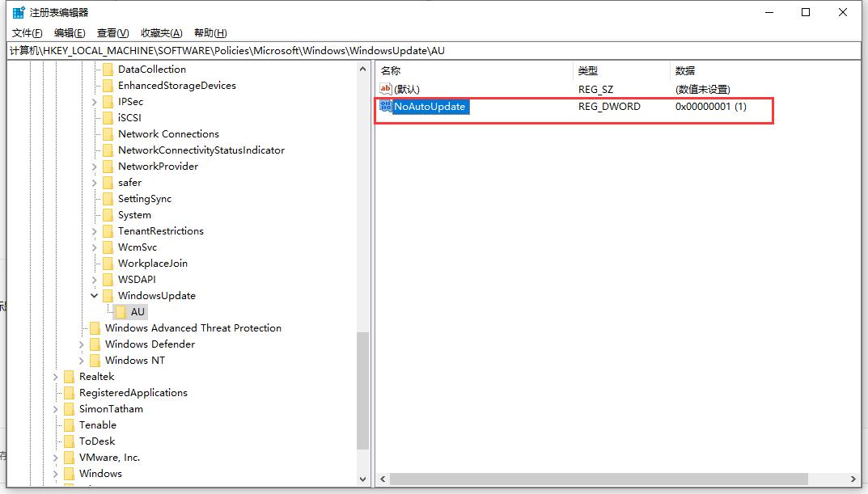The height and width of the screenshot is (494, 868).
Task: Click values pane scroll right arrow
Action: click(853, 479)
